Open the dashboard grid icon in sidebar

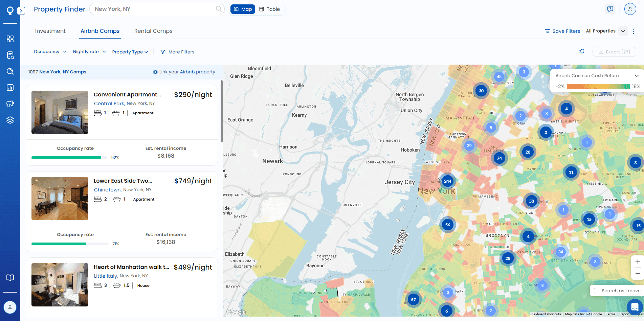[10, 39]
